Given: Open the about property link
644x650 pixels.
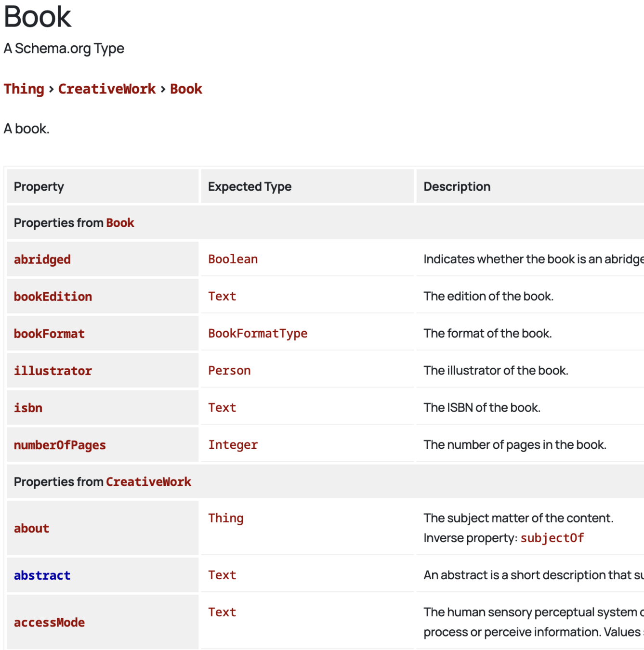Looking at the screenshot, I should 32,529.
